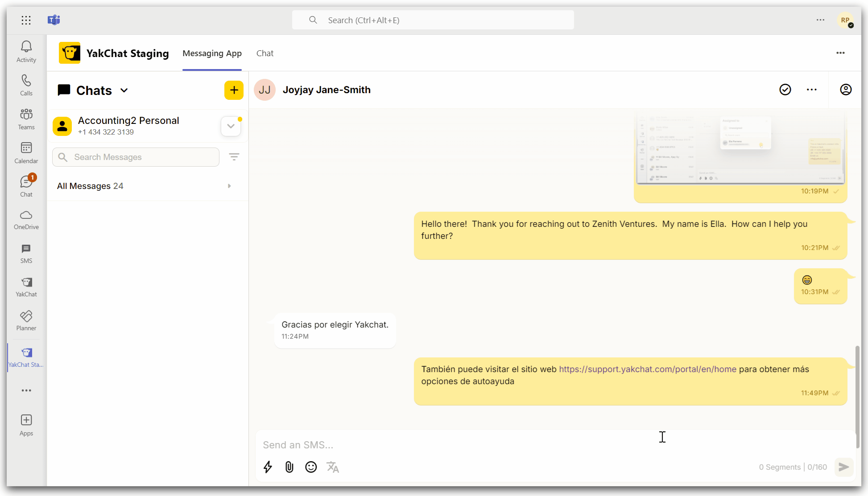The width and height of the screenshot is (868, 496).
Task: Click the conversation vertical scrollbar
Action: pos(857,397)
